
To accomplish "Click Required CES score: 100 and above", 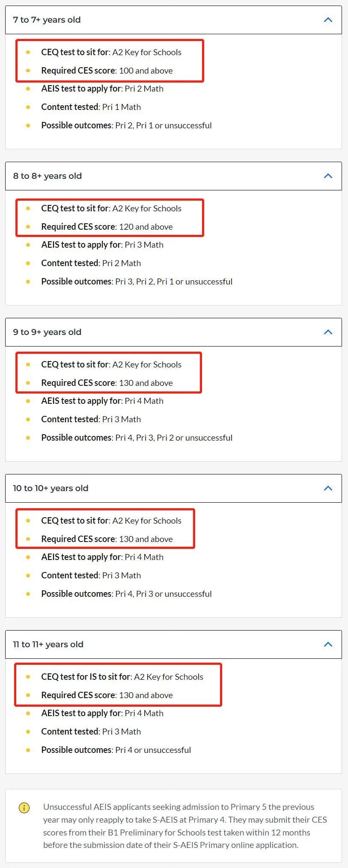I will [107, 71].
